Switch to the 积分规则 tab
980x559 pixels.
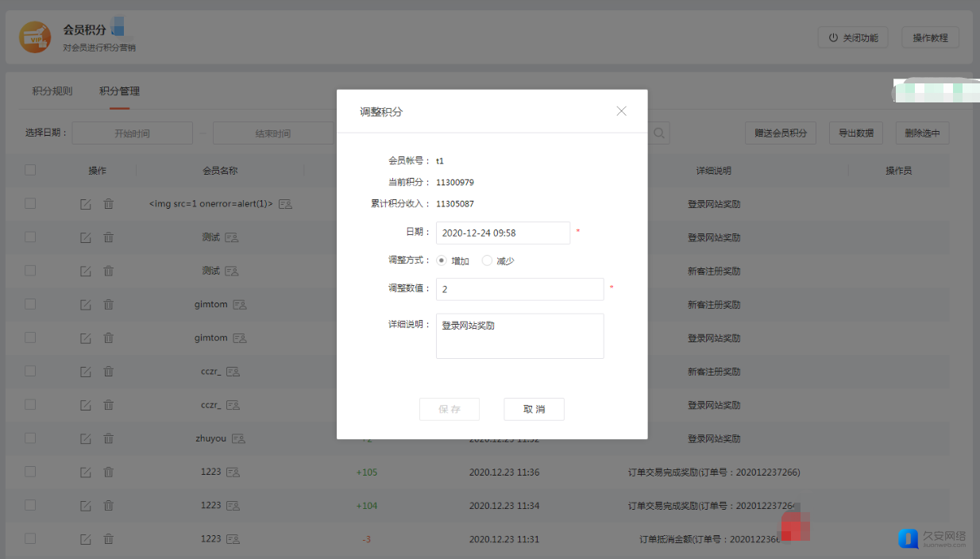(x=52, y=91)
